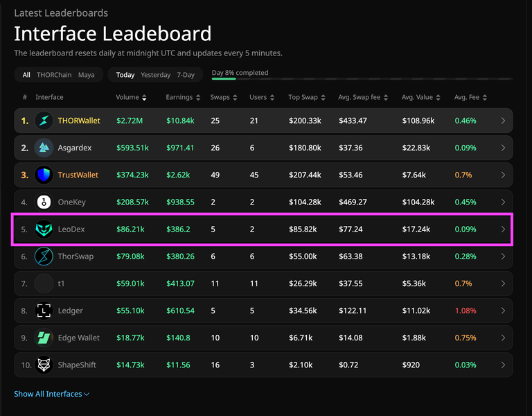Open THORWallet row details chevron
This screenshot has width=532, height=416.
pos(503,121)
